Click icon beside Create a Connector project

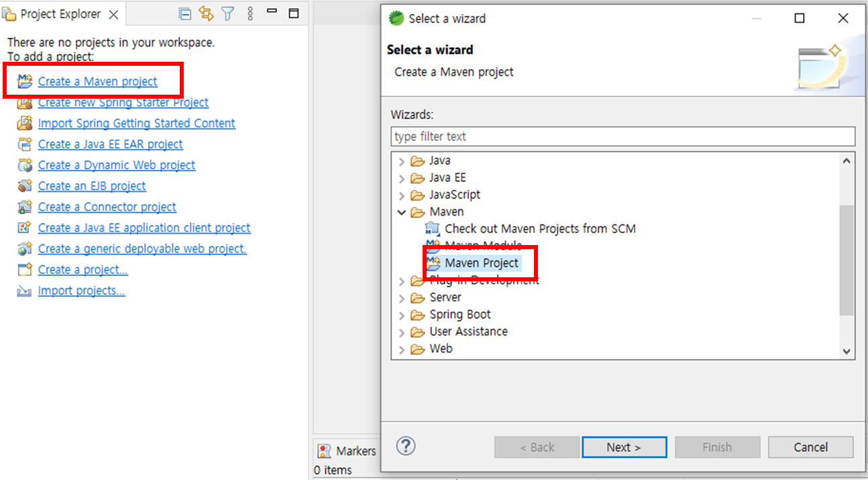click(x=25, y=207)
